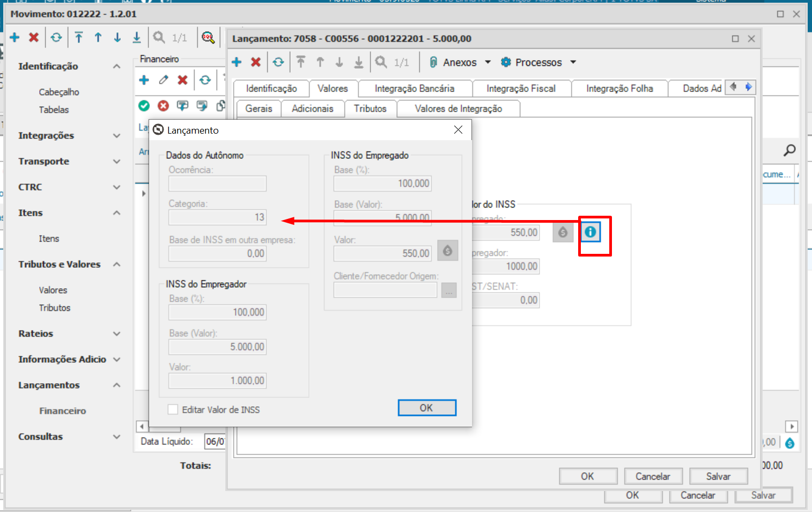This screenshot has width=812, height=512.
Task: Open the Processos dropdown menu
Action: [x=538, y=62]
